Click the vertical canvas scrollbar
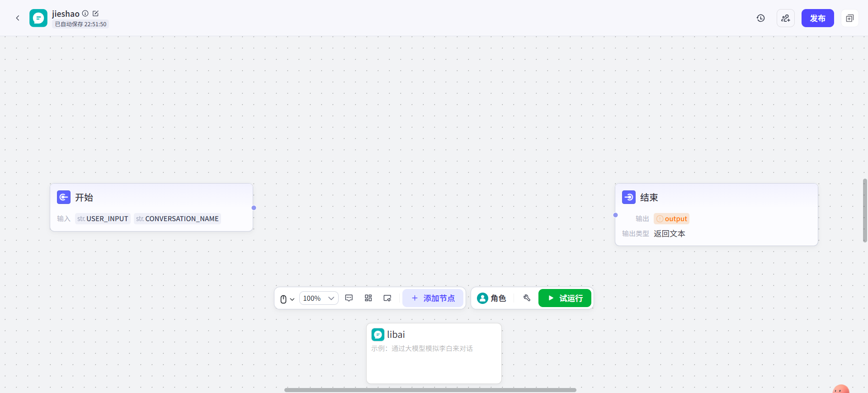The height and width of the screenshot is (393, 868). [x=865, y=210]
